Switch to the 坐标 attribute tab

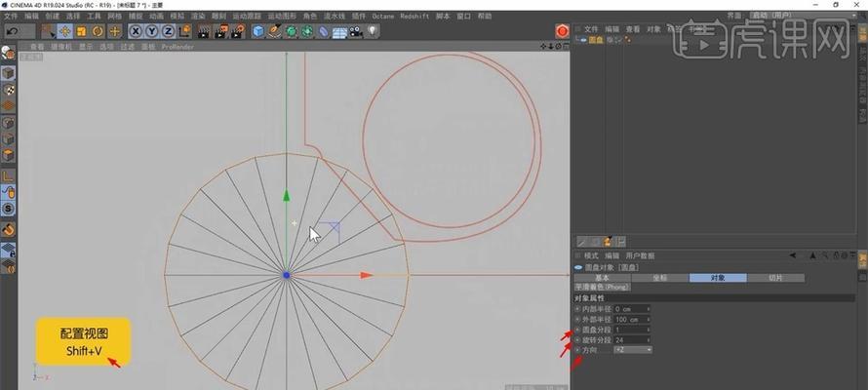660,278
